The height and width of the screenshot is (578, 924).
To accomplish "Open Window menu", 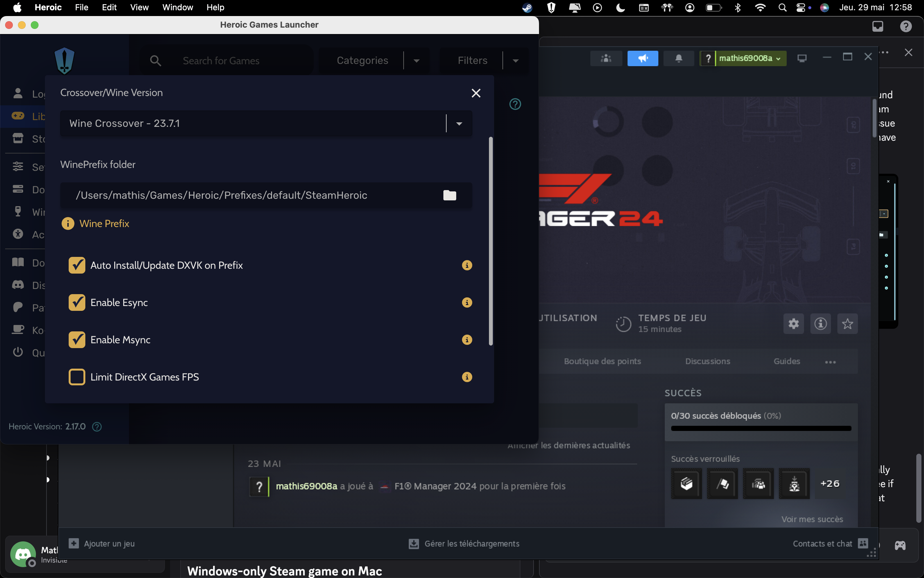I will (x=177, y=7).
